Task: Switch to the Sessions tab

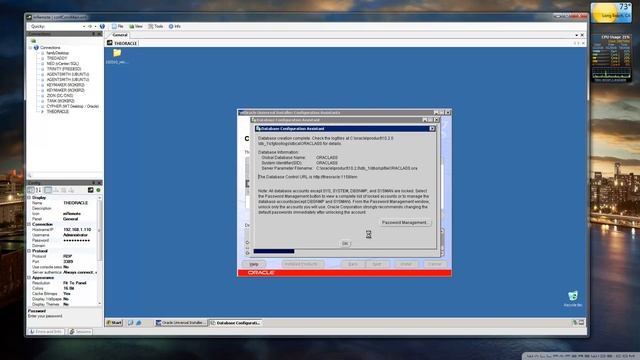Action: pyautogui.click(x=80, y=331)
